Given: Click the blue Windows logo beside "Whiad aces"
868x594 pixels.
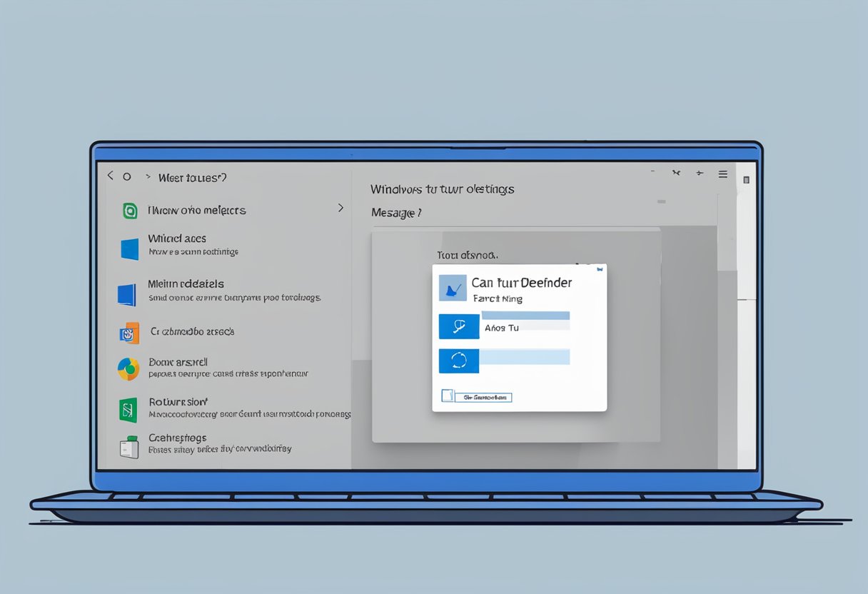Looking at the screenshot, I should coord(129,249).
